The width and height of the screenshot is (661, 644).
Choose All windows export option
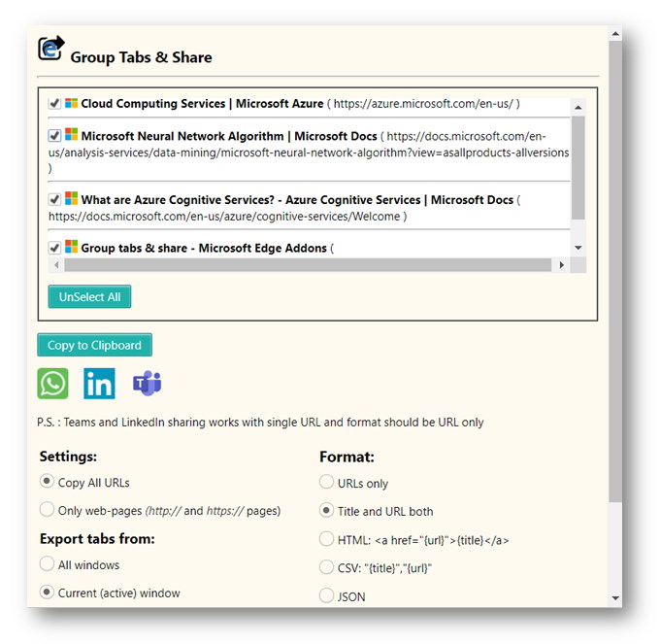(47, 563)
